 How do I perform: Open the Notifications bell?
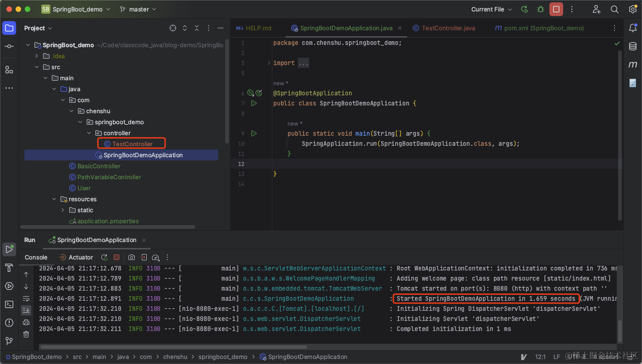tap(633, 28)
